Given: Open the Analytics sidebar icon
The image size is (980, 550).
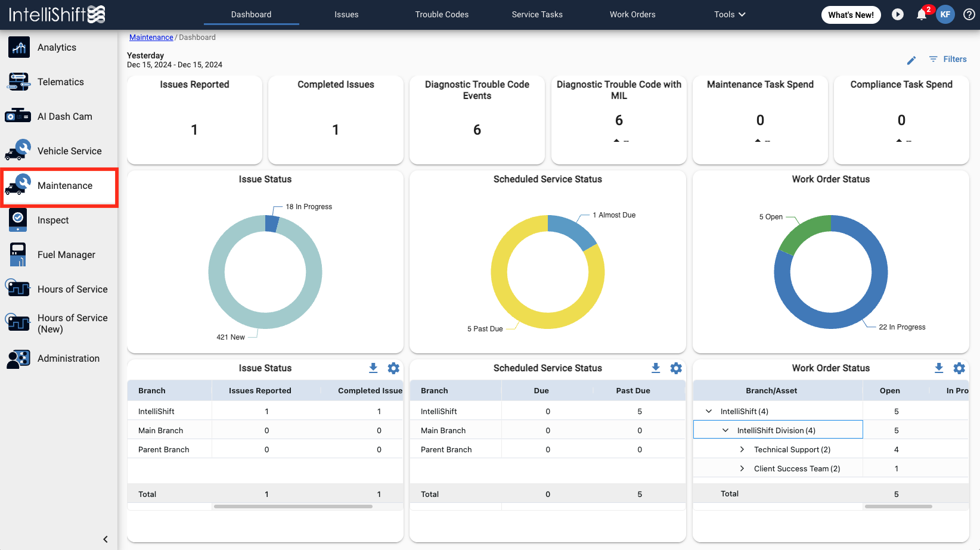Looking at the screenshot, I should click(x=19, y=47).
